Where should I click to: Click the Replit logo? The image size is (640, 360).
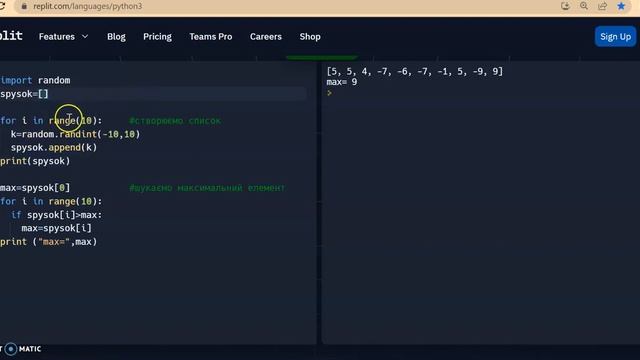pyautogui.click(x=11, y=36)
